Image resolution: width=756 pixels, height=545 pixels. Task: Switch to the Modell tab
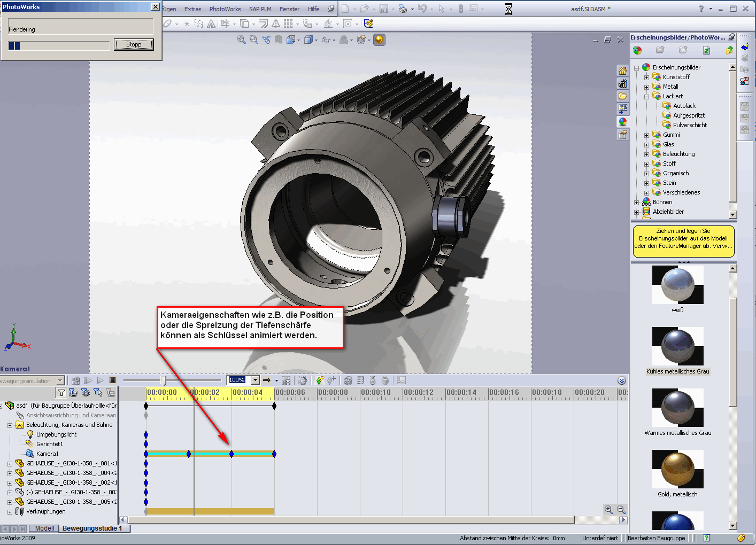point(44,528)
